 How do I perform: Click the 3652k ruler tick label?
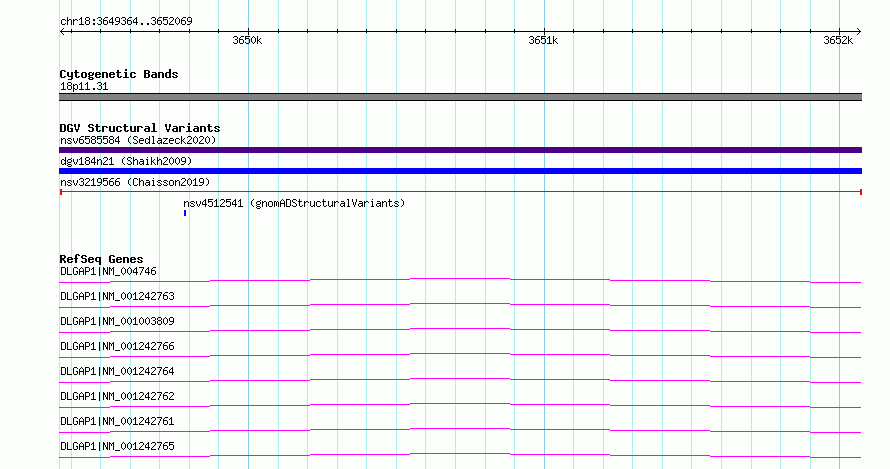coord(838,40)
